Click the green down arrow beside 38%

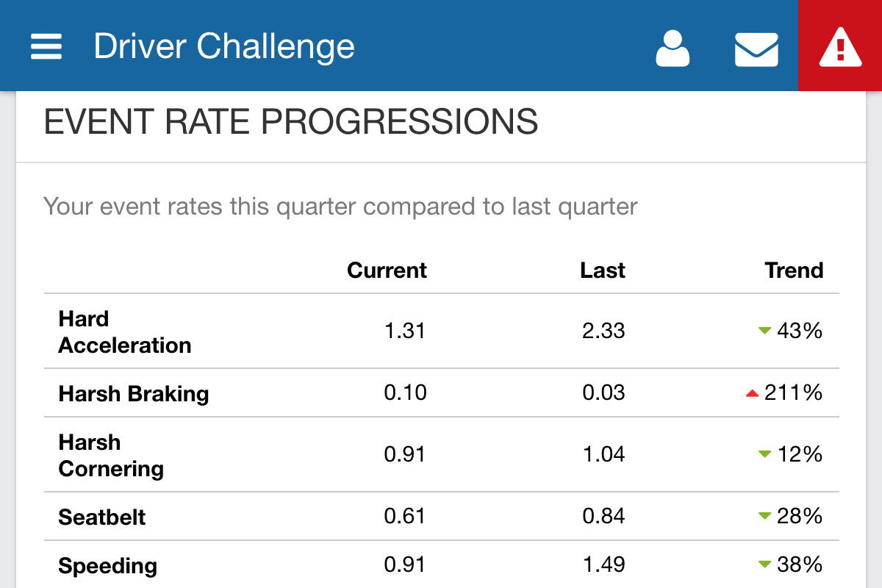pos(764,565)
